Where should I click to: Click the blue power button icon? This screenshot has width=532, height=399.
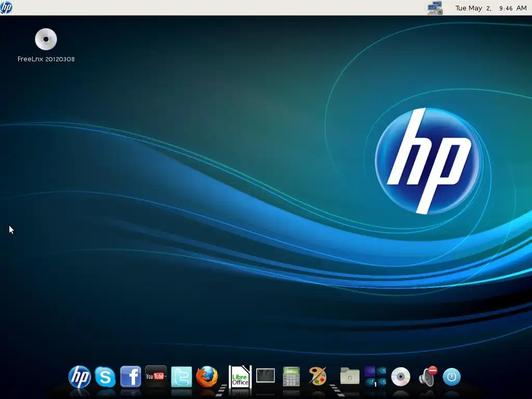click(x=451, y=377)
